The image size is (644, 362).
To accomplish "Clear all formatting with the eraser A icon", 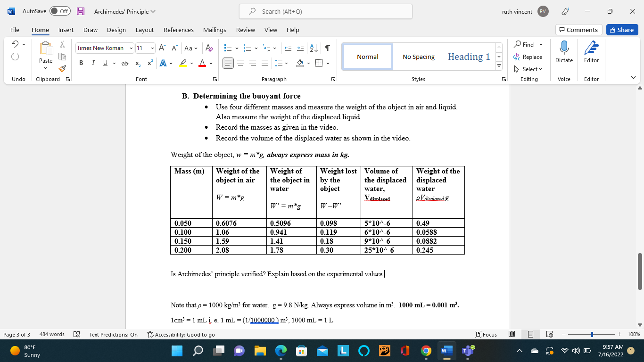I will 210,48.
